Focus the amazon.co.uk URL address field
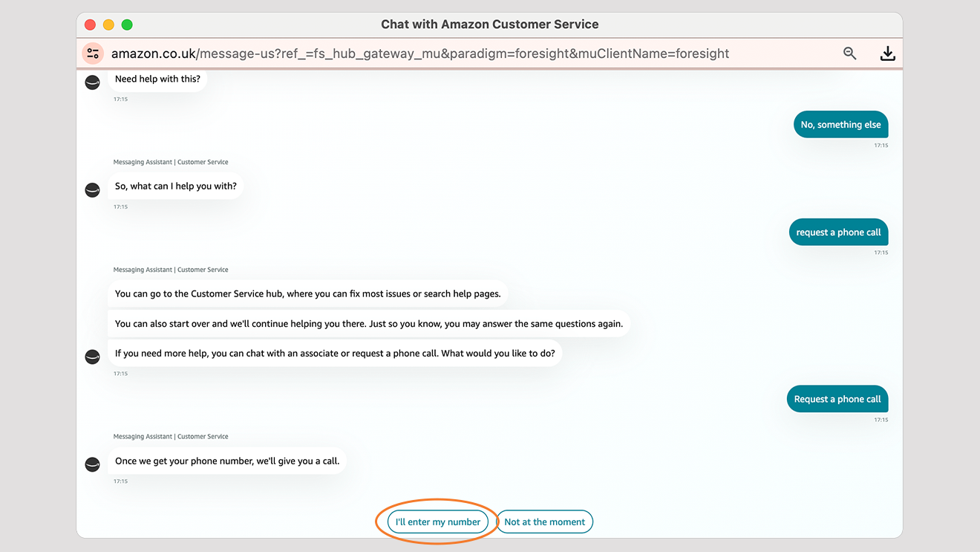The width and height of the screenshot is (980, 552). (x=419, y=53)
